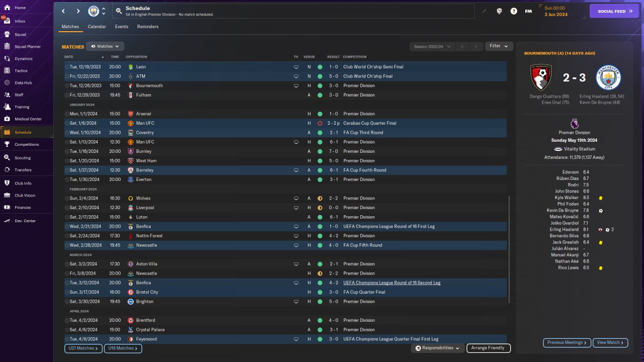The image size is (644, 362).
Task: Select the Liverpool match row
Action: (x=285, y=208)
